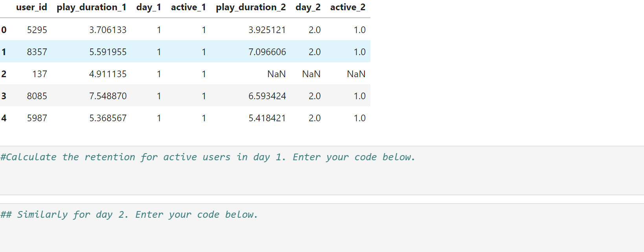Image resolution: width=644 pixels, height=252 pixels.
Task: Click NaN in active_2 column
Action: click(x=356, y=74)
